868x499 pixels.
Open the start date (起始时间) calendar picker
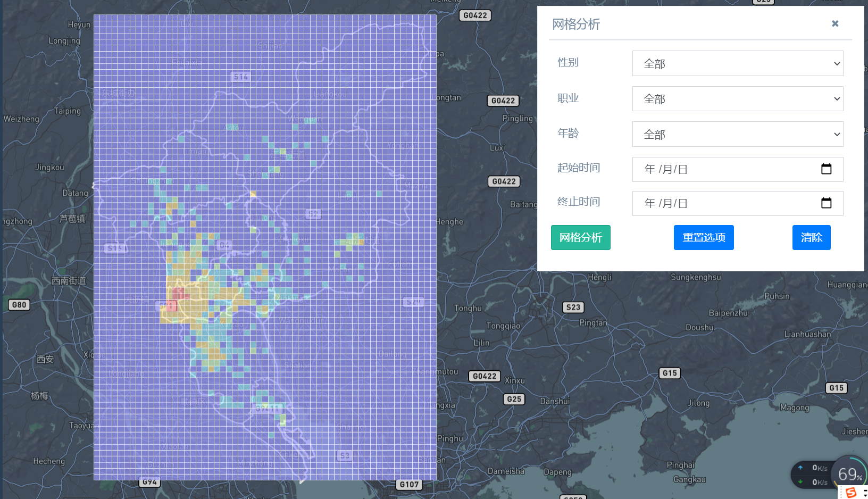click(x=827, y=169)
